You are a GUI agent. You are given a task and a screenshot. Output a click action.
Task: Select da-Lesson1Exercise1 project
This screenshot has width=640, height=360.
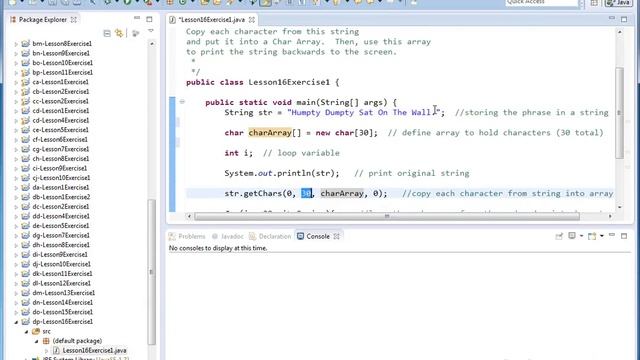coord(60,187)
